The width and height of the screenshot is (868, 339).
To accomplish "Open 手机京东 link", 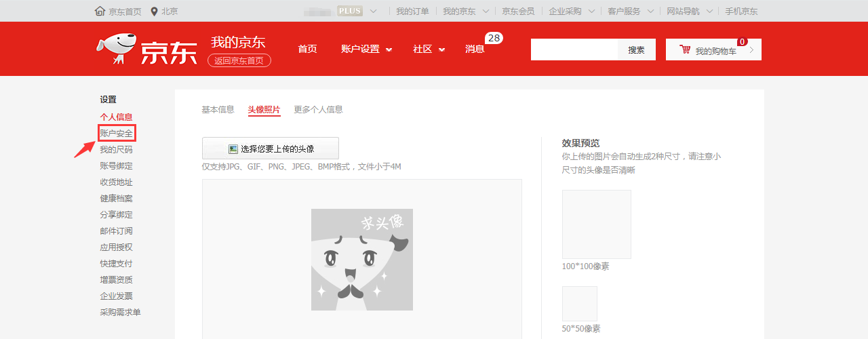I will [x=741, y=11].
